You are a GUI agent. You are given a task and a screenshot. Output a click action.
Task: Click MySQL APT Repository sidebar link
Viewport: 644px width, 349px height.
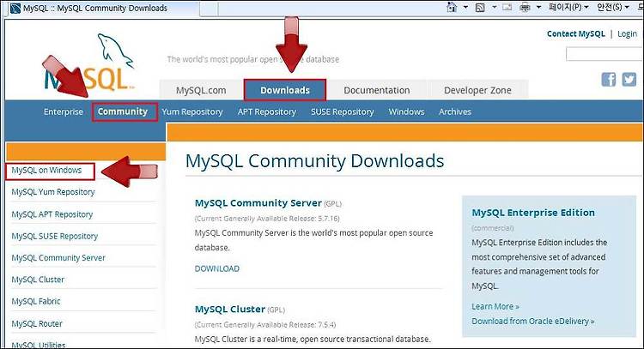point(52,214)
